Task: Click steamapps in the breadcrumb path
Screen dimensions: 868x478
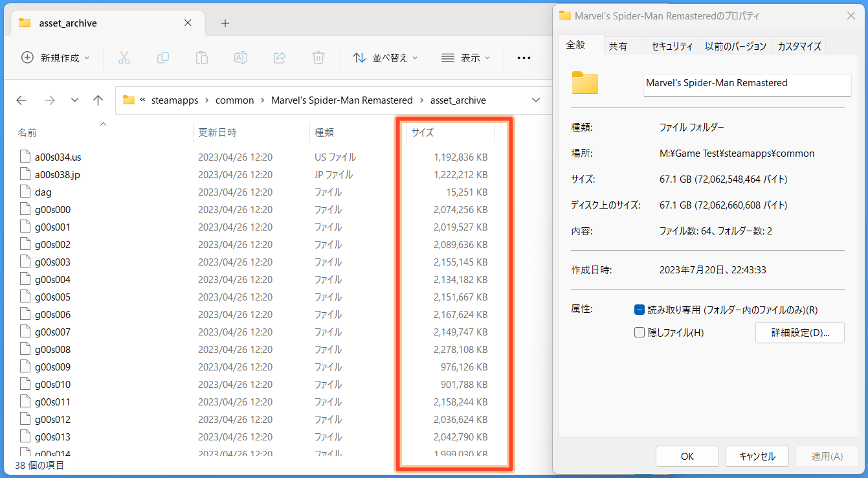Action: click(174, 100)
